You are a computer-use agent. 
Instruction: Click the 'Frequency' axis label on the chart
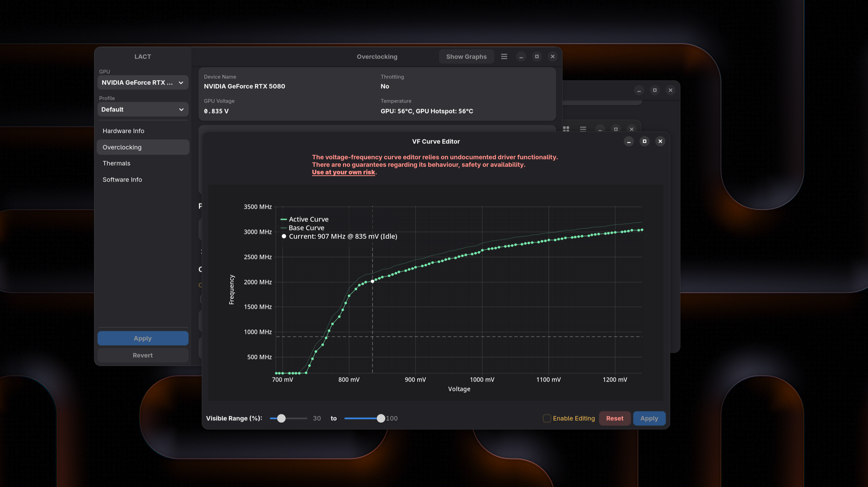click(x=231, y=290)
